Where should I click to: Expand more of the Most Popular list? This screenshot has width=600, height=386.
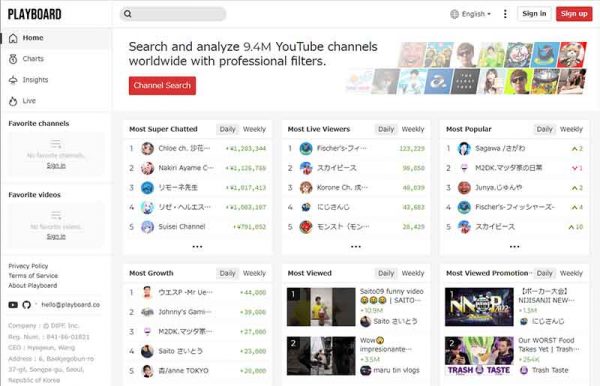click(514, 247)
